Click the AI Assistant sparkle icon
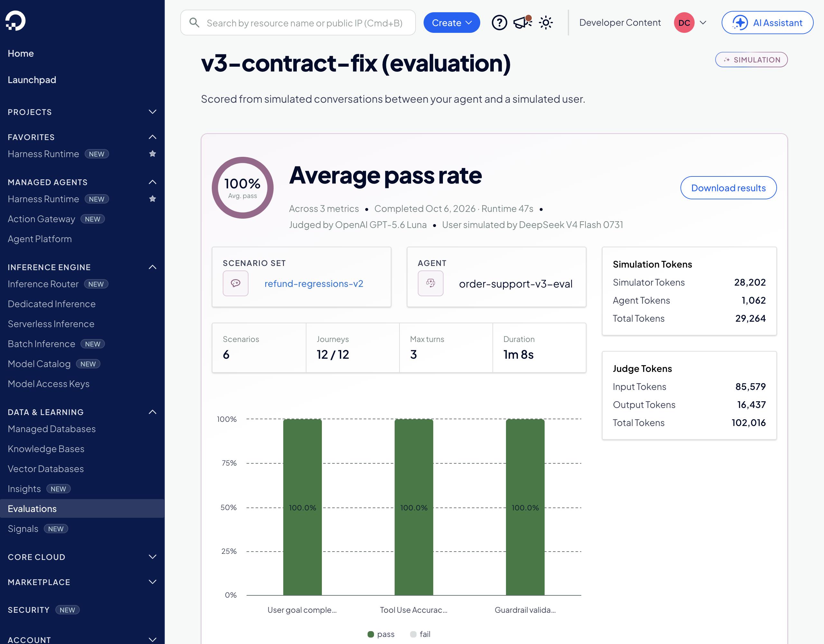 (x=740, y=23)
